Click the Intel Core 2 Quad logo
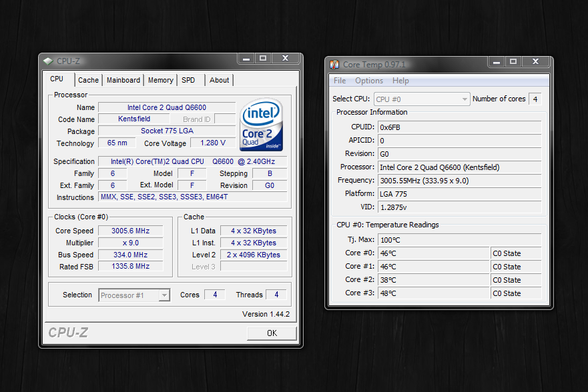Screen dimensions: 588x392 click(262, 125)
